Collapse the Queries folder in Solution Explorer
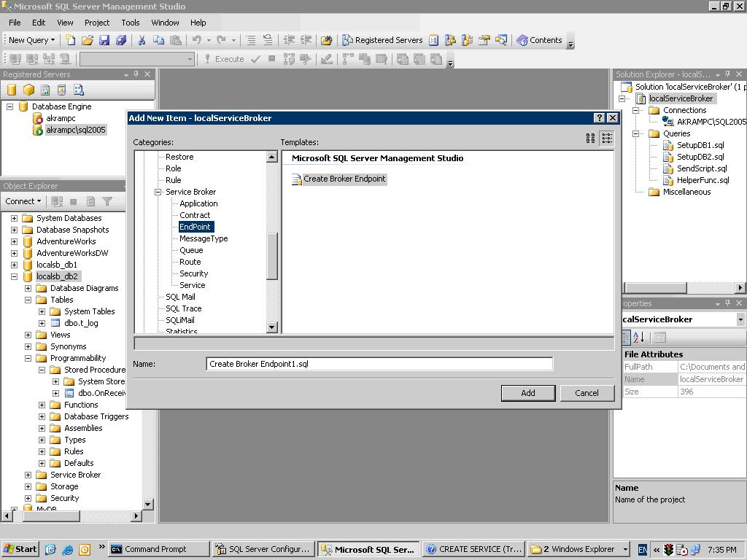 tap(635, 134)
